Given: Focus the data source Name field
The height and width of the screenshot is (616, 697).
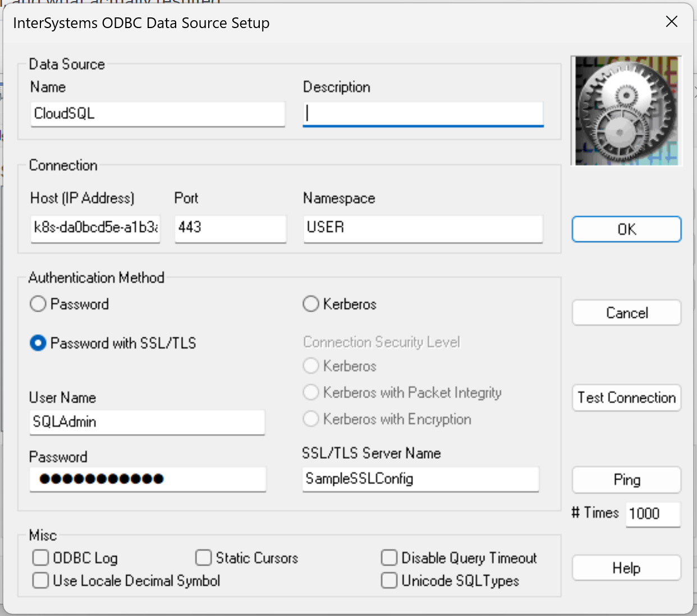Looking at the screenshot, I should (158, 114).
